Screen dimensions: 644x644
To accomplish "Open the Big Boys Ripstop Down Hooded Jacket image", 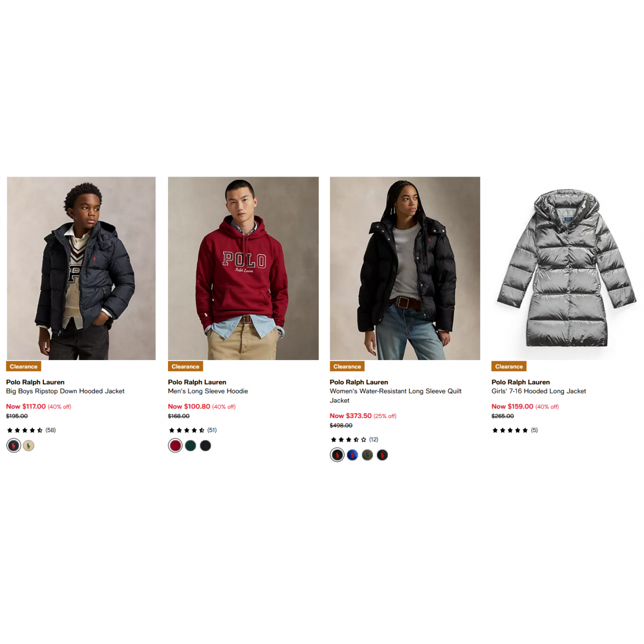I will click(x=81, y=268).
